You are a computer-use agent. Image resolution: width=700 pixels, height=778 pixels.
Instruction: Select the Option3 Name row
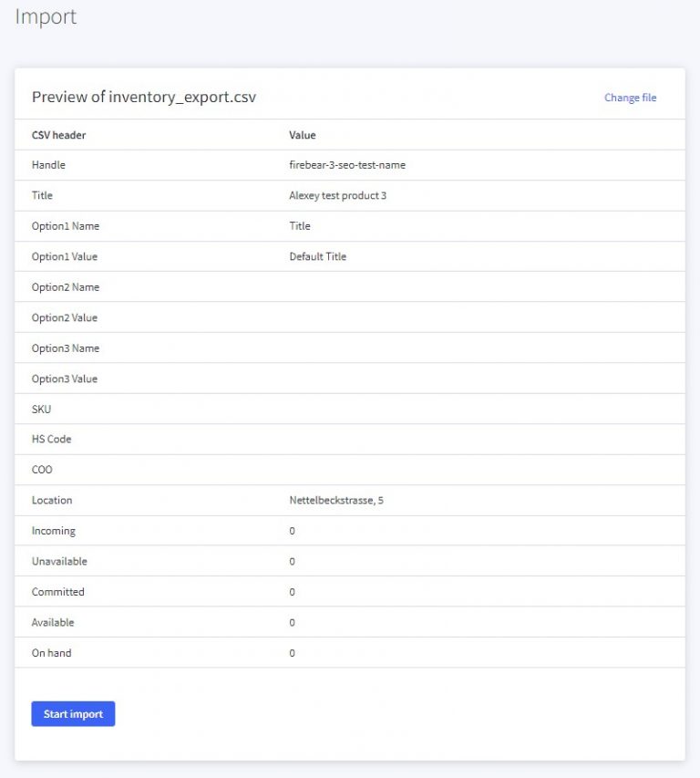(x=64, y=348)
